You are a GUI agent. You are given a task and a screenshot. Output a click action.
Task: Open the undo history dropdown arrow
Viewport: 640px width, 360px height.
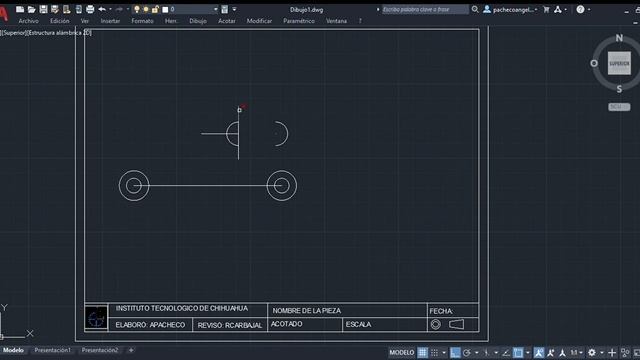pos(110,9)
